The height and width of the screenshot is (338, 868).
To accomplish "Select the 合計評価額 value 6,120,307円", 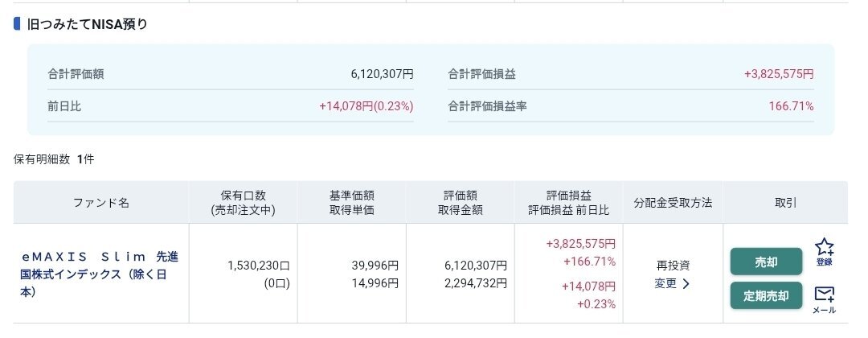I will point(382,74).
